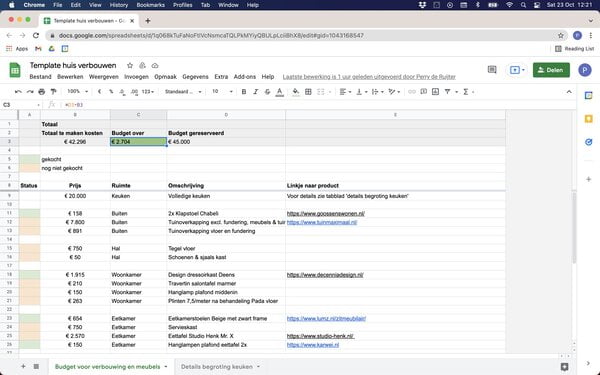Toggle strikethrough formatting
This screenshot has height=375, width=600.
(x=267, y=92)
